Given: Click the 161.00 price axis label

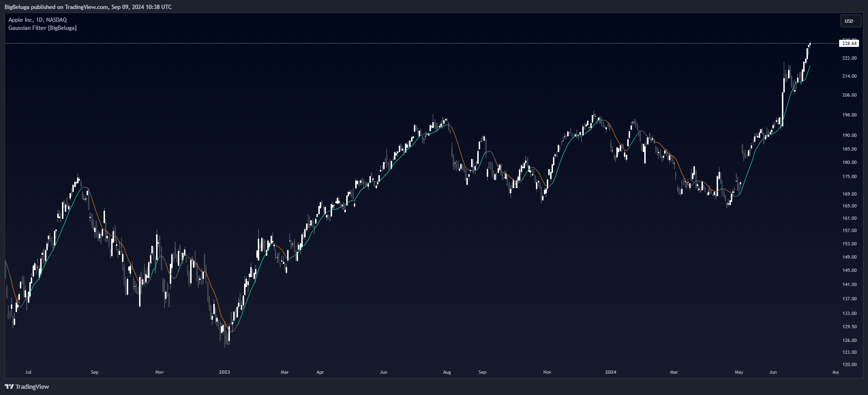Looking at the screenshot, I should tap(850, 218).
